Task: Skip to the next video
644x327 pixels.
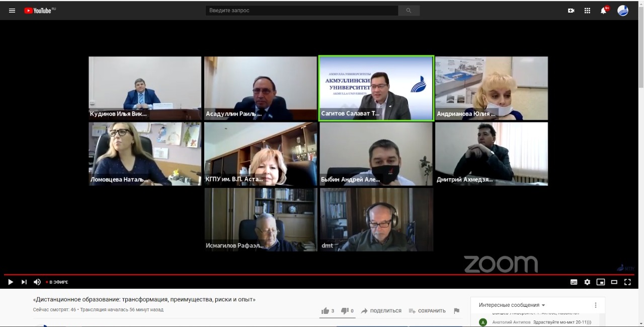Action: [24, 282]
